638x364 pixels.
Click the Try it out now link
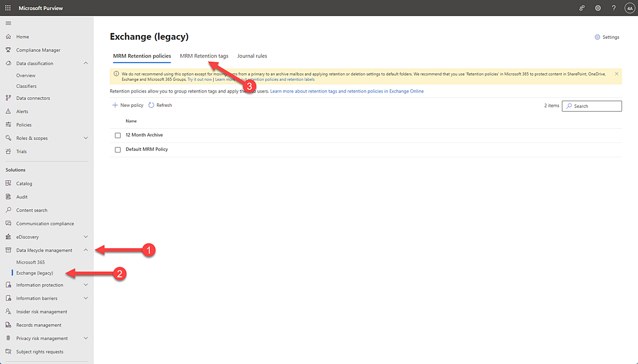[199, 79]
